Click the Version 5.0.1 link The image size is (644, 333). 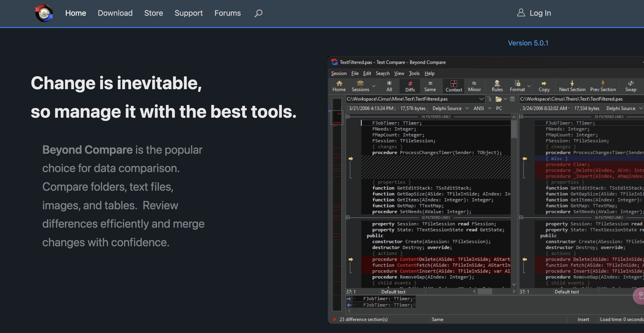[528, 43]
